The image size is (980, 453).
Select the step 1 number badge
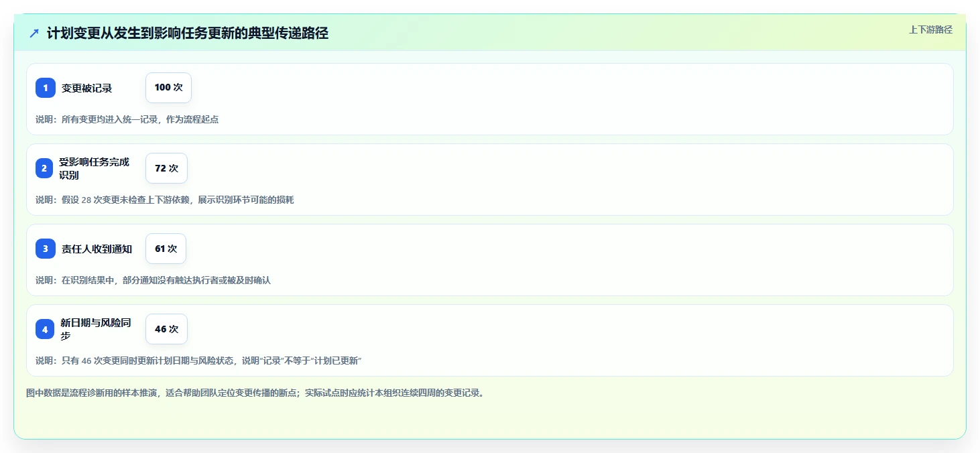[x=46, y=88]
